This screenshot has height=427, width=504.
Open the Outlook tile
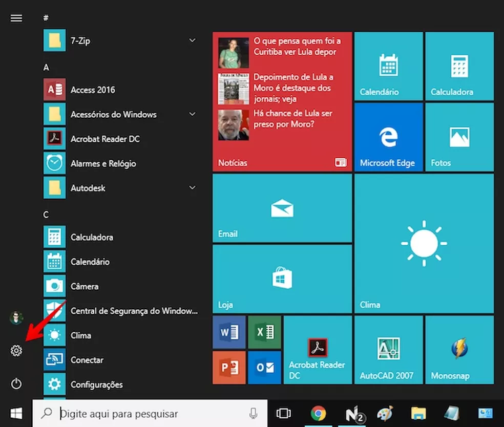coord(265,368)
